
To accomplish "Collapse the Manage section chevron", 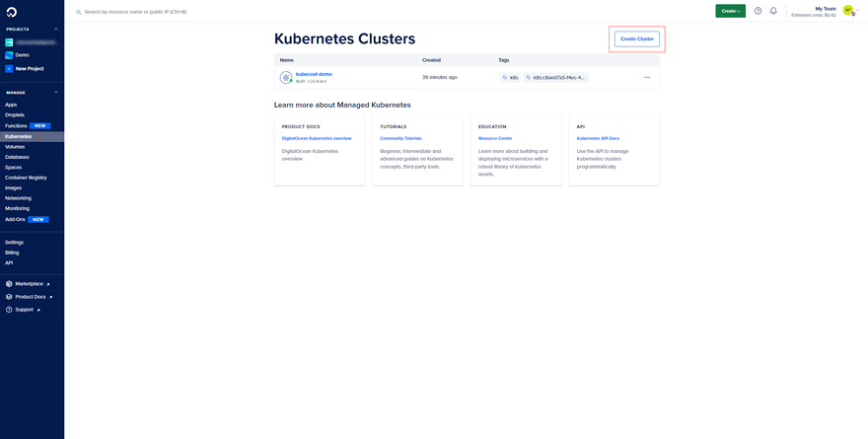I will (56, 92).
